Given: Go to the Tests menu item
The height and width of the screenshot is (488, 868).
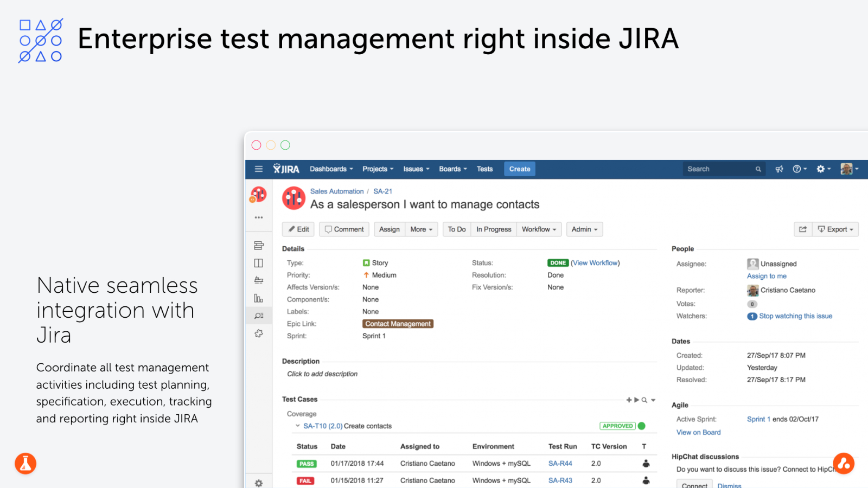Looking at the screenshot, I should pyautogui.click(x=484, y=169).
